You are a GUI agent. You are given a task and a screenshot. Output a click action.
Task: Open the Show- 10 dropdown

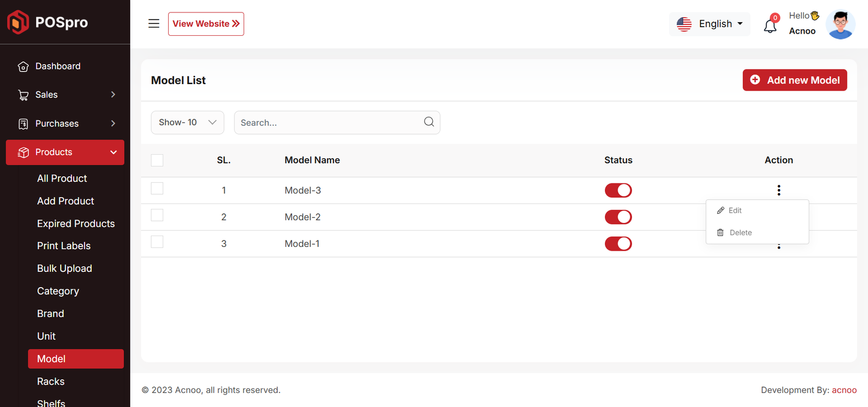[x=187, y=123]
